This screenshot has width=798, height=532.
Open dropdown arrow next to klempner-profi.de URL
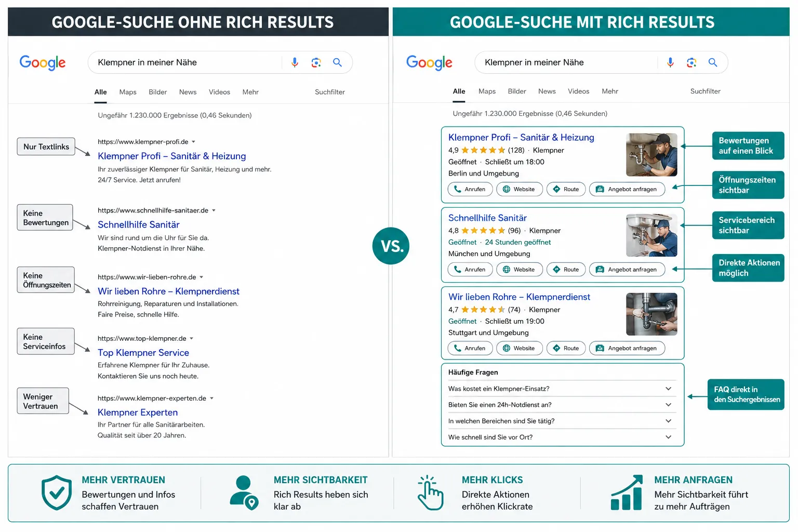point(193,142)
